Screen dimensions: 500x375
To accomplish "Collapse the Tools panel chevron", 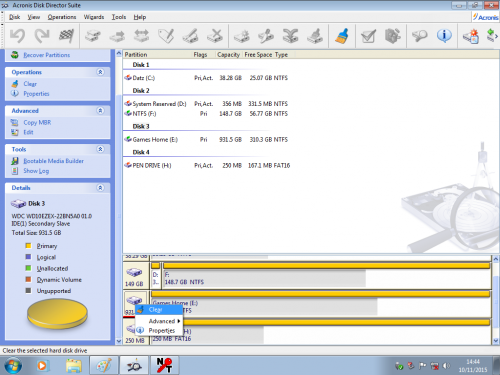I will pyautogui.click(x=100, y=149).
